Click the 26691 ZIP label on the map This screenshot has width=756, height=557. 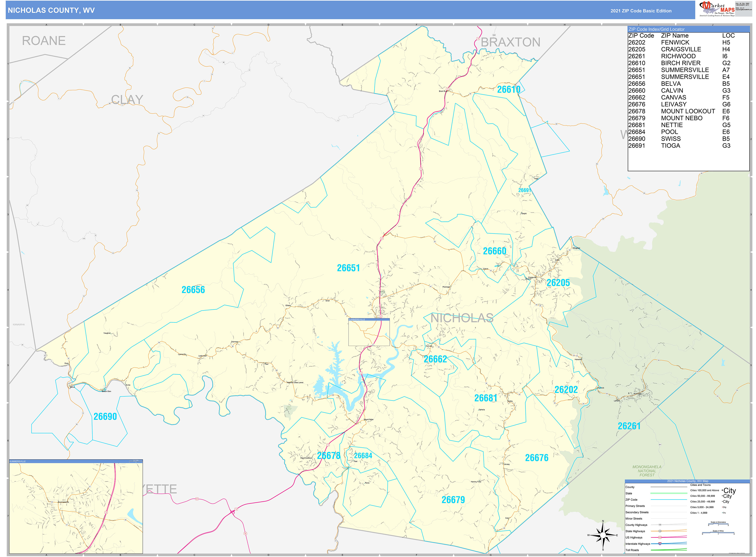click(x=524, y=190)
